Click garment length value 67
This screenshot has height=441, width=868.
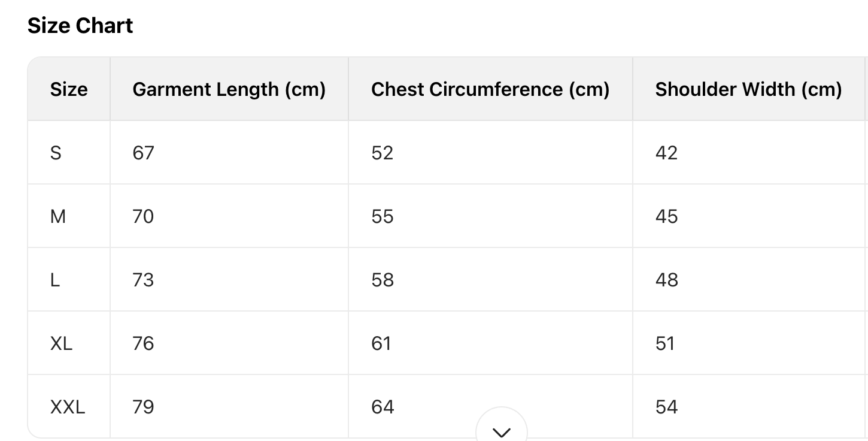click(143, 153)
